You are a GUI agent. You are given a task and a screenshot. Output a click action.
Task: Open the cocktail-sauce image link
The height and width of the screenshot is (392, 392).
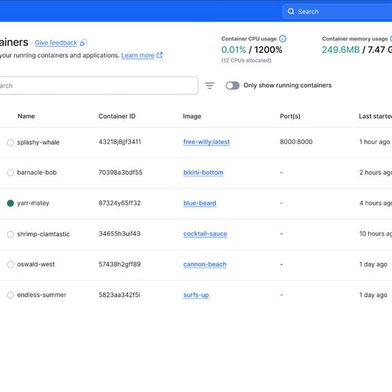(205, 234)
